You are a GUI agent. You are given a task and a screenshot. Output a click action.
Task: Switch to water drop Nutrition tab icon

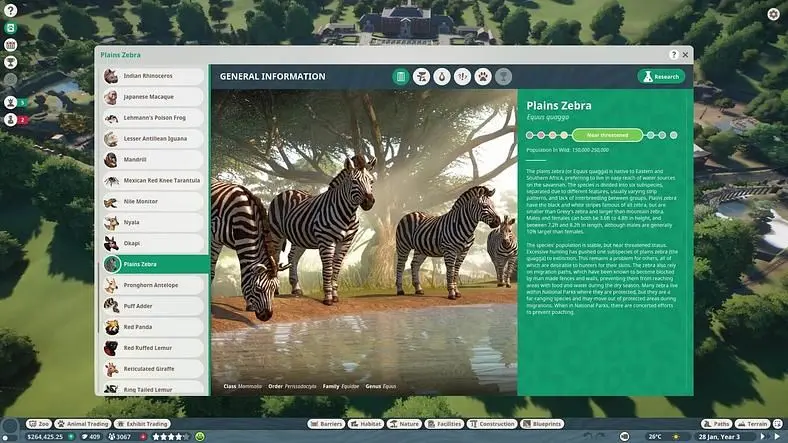(x=442, y=77)
